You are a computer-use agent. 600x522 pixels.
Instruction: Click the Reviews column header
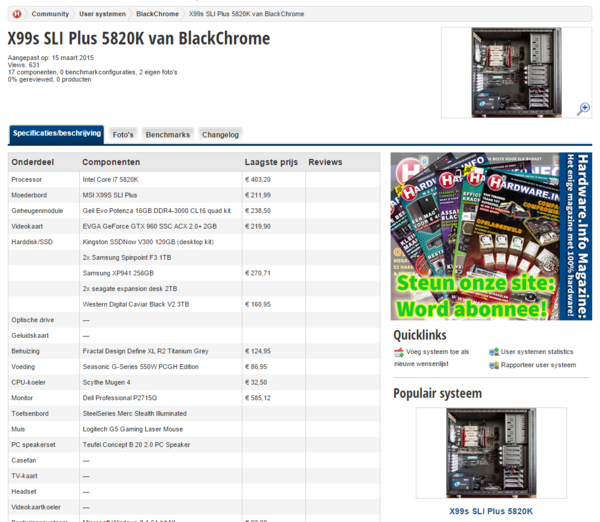tap(325, 162)
